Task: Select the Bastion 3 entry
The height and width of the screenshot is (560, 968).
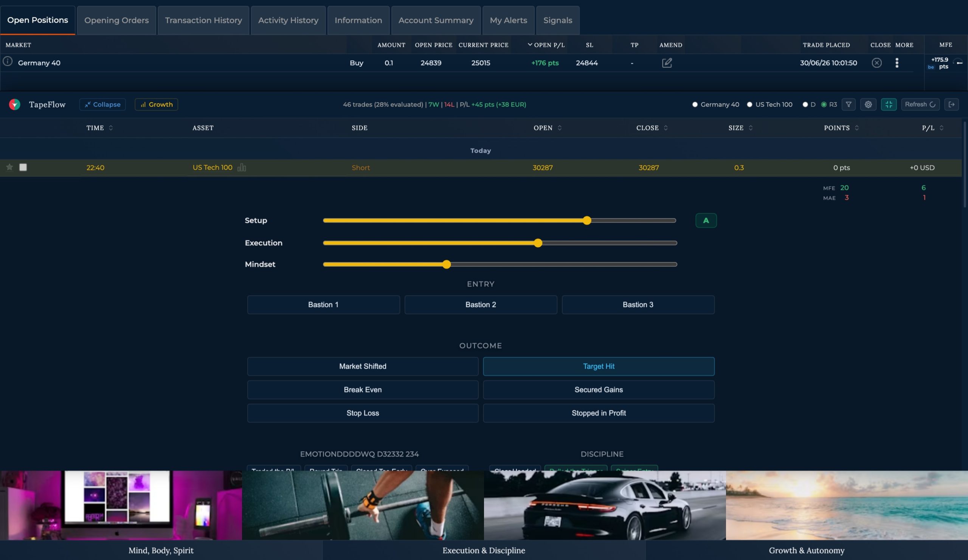Action: point(638,305)
